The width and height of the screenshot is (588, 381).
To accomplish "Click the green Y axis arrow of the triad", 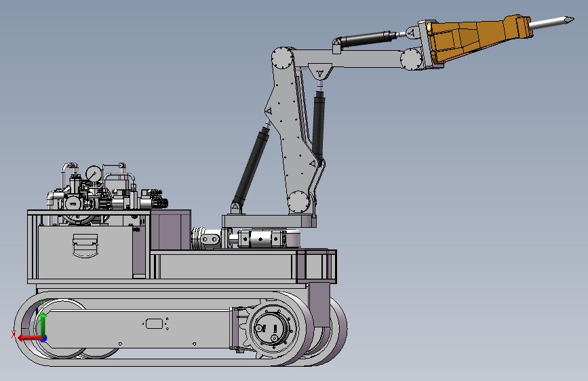I will point(43,324).
